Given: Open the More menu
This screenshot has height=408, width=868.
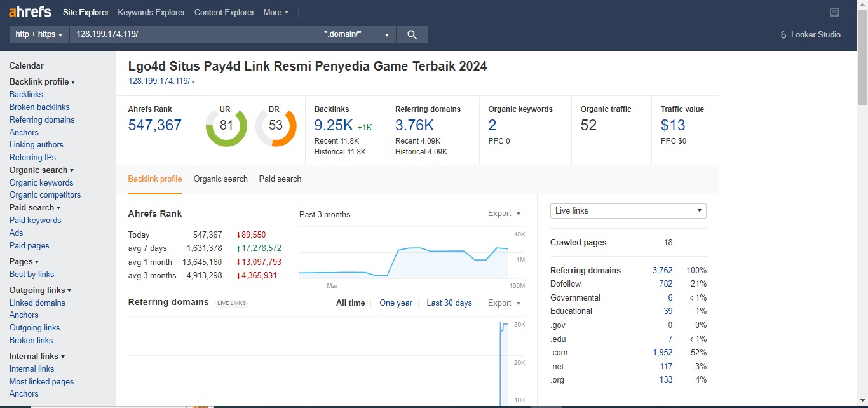Looking at the screenshot, I should point(276,13).
